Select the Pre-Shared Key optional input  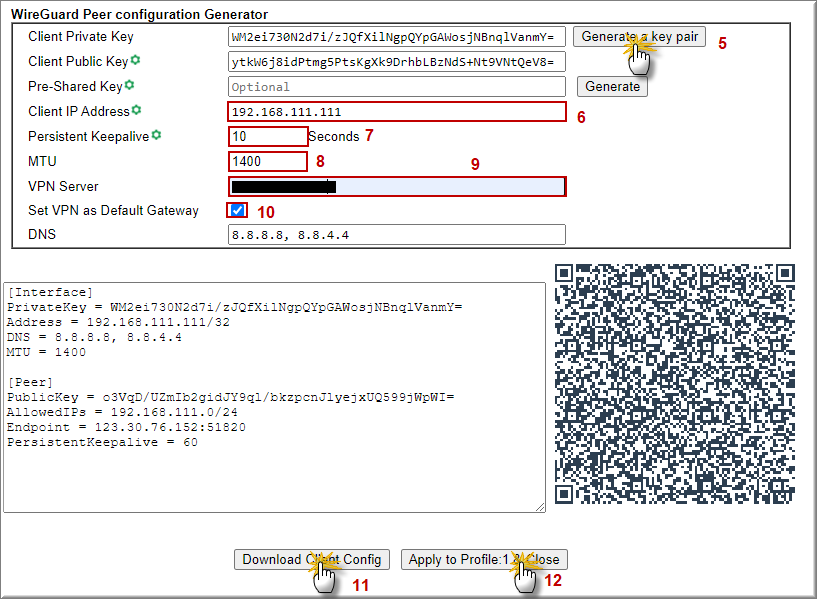point(396,87)
